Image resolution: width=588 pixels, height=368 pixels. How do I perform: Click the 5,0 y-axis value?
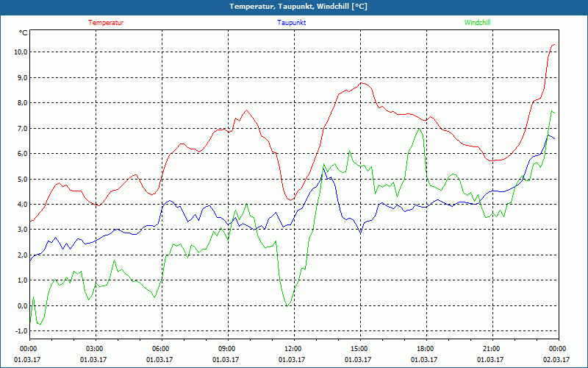tap(21, 179)
